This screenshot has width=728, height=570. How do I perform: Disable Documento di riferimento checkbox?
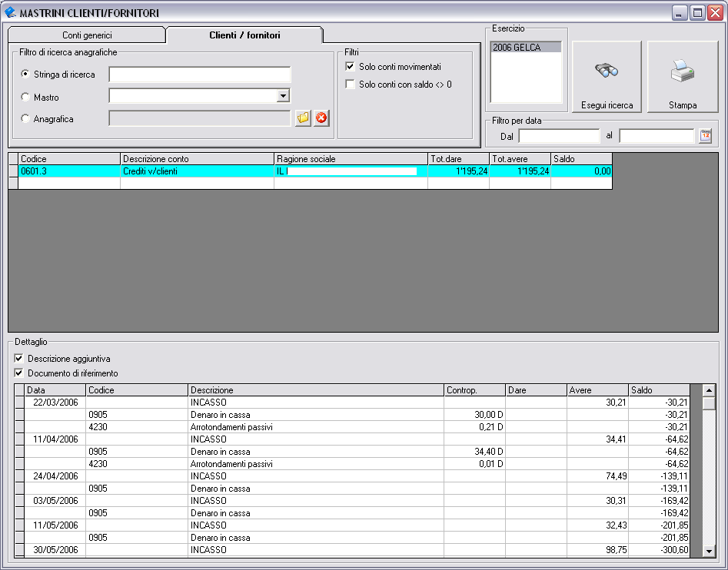(x=19, y=373)
